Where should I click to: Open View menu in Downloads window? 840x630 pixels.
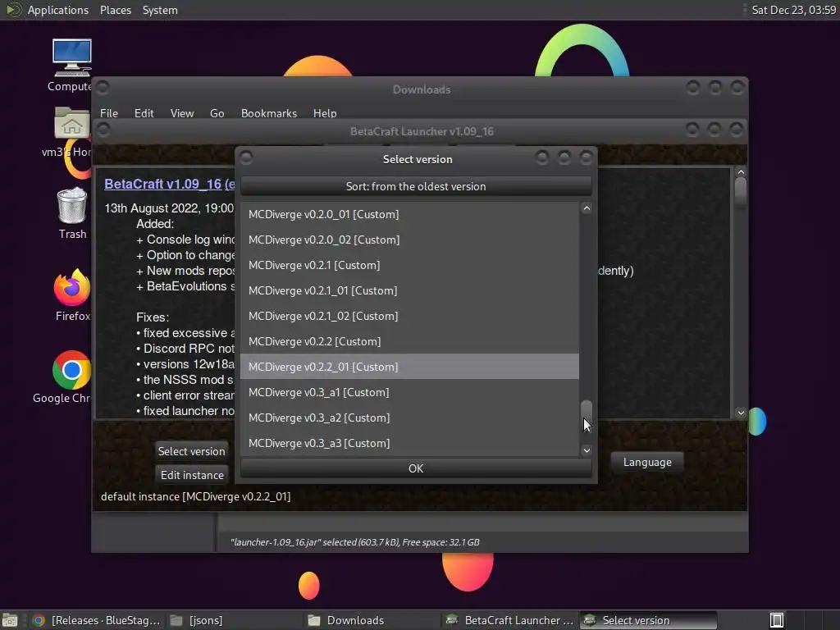click(181, 113)
